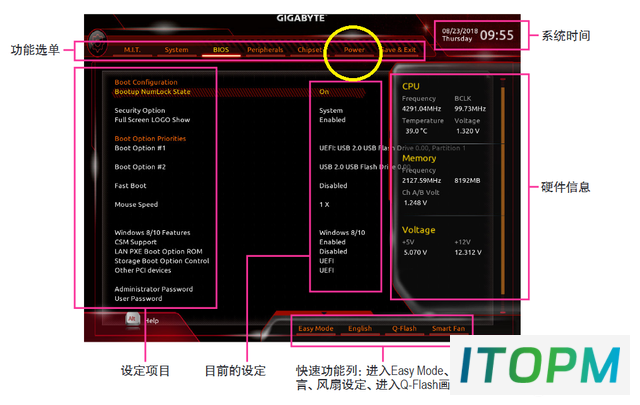This screenshot has height=405, width=640.
Task: Click the gear logo icon beside M.I.T.
Action: click(x=98, y=42)
